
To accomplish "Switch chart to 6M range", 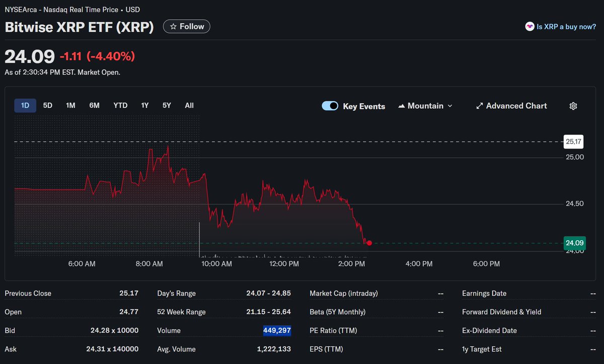I will pyautogui.click(x=94, y=105).
